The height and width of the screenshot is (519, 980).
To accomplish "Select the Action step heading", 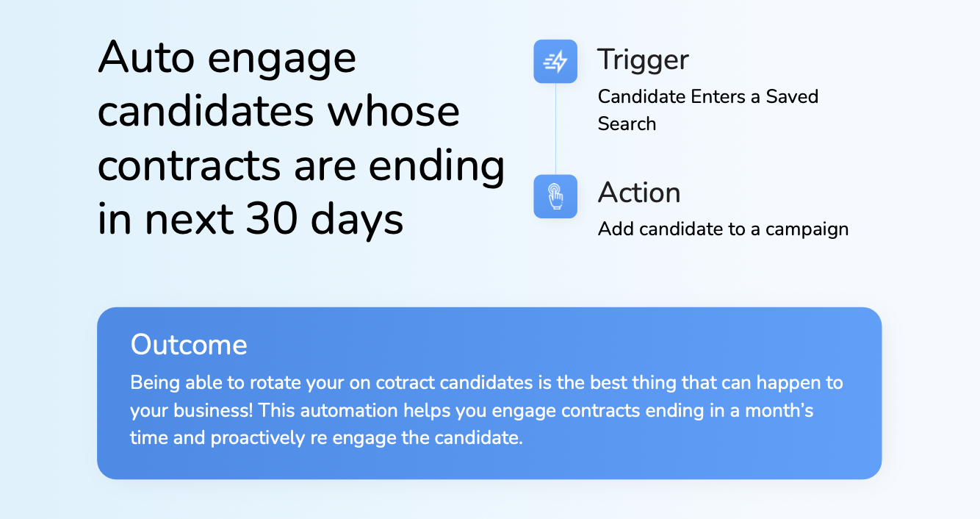I will tap(639, 193).
